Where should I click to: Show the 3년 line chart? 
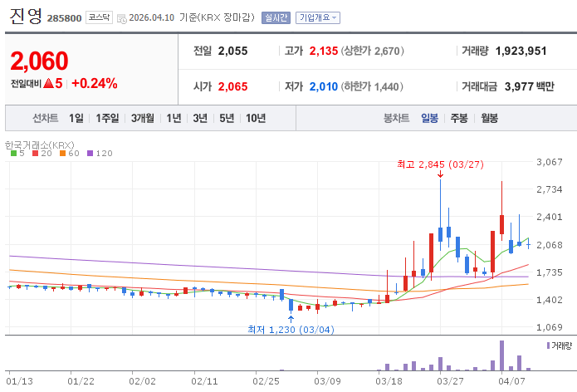[x=200, y=118]
